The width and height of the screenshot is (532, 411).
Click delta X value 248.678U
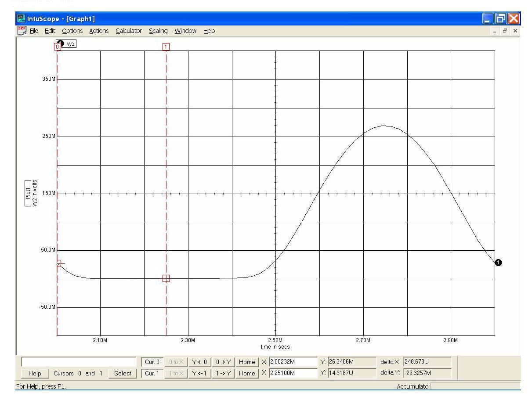click(x=427, y=362)
